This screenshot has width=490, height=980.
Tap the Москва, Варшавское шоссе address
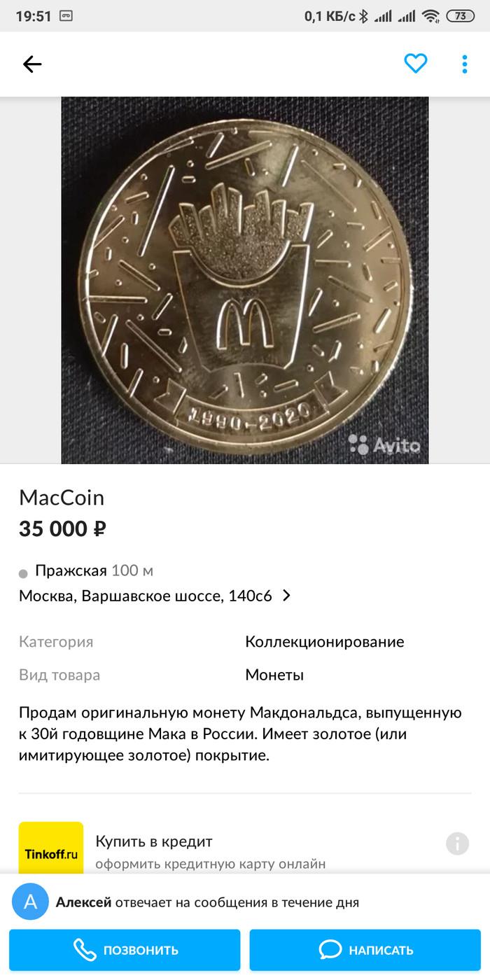[x=146, y=596]
